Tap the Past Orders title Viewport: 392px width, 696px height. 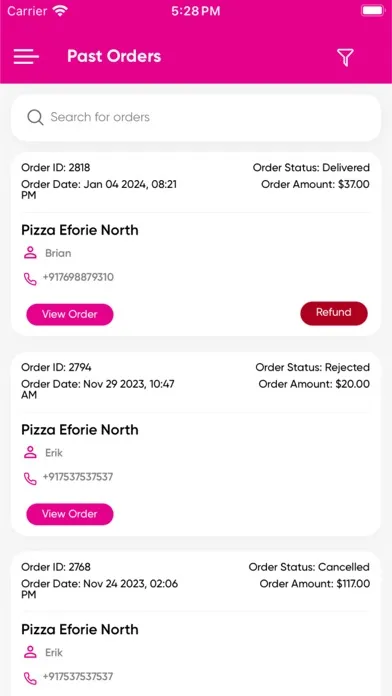coord(114,56)
